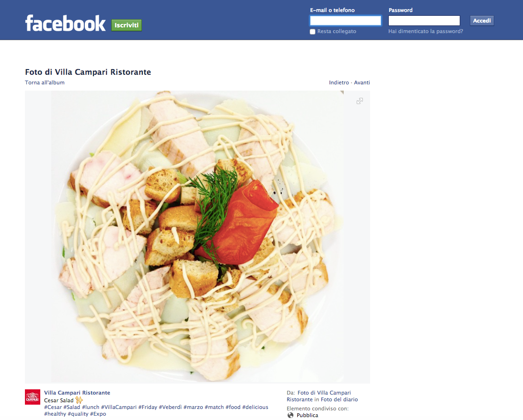
Task: Open the #Expo hashtag
Action: 98,414
